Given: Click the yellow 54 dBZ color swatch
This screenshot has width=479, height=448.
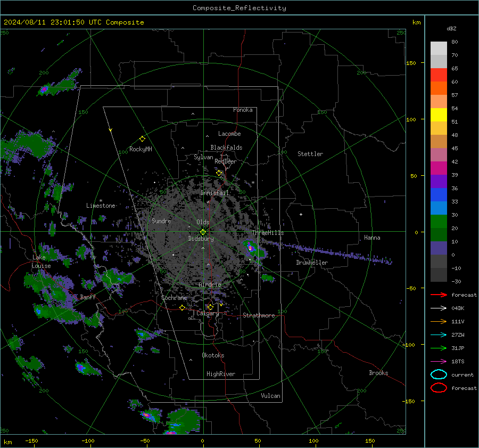Looking at the screenshot, I should click(x=439, y=115).
